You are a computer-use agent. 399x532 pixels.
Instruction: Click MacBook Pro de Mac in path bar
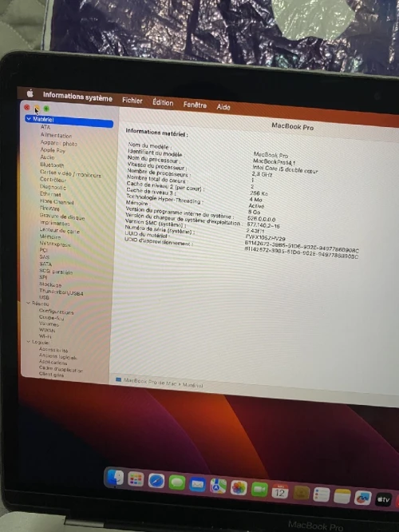[150, 382]
